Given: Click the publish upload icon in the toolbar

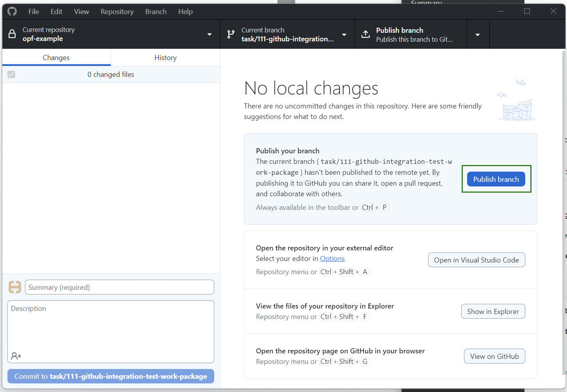Looking at the screenshot, I should click(x=365, y=34).
